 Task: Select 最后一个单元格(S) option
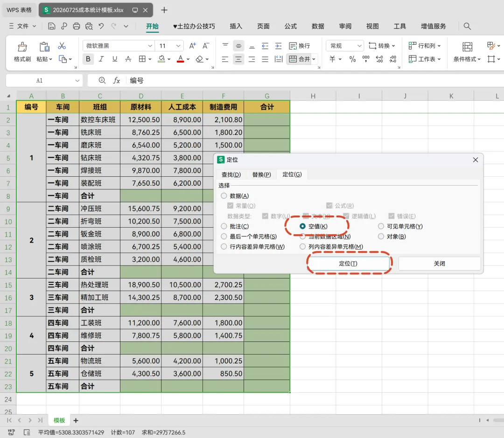click(x=224, y=236)
